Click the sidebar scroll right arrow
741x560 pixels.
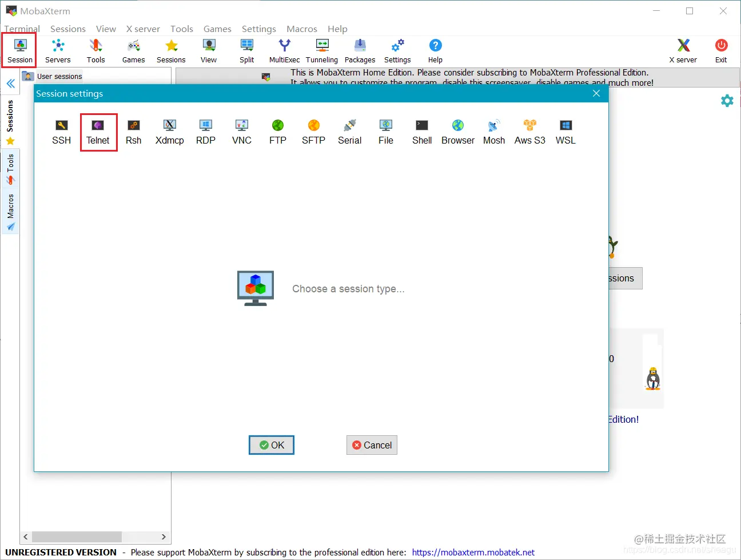(x=164, y=537)
